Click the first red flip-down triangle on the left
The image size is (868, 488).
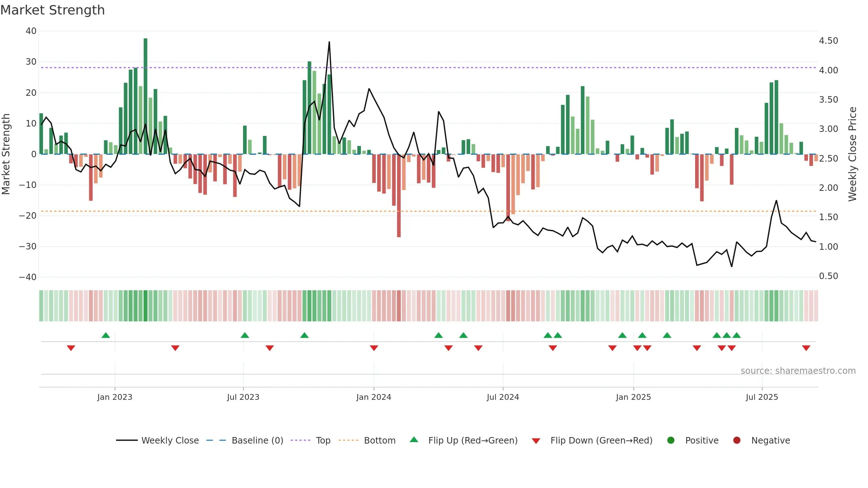click(x=71, y=348)
